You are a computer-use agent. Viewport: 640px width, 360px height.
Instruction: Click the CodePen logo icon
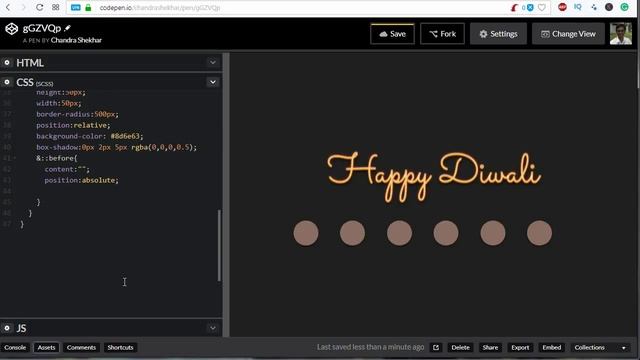11,29
